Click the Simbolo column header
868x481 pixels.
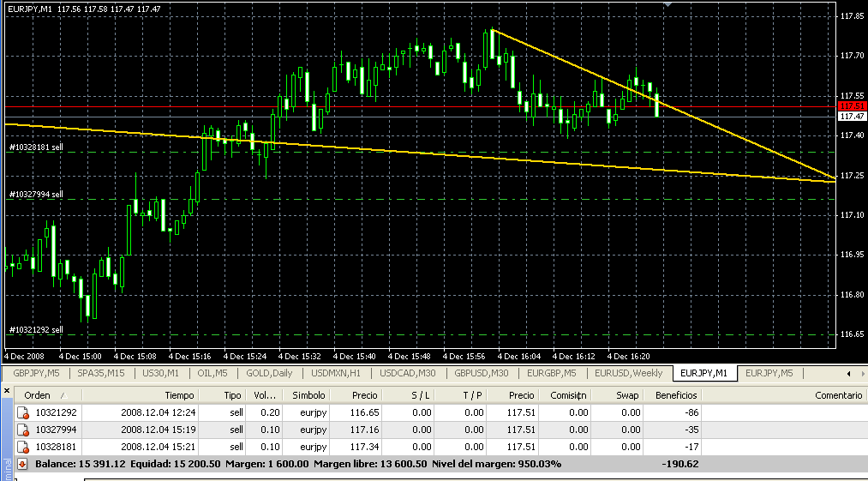(x=308, y=395)
